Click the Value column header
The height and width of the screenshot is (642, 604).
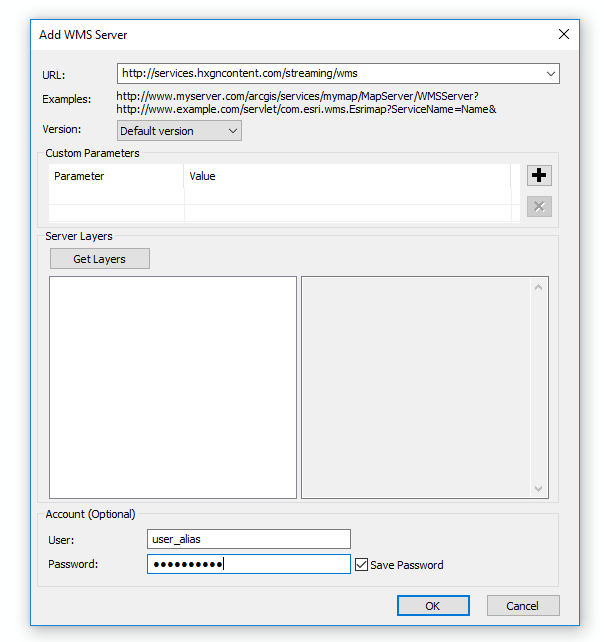[345, 176]
